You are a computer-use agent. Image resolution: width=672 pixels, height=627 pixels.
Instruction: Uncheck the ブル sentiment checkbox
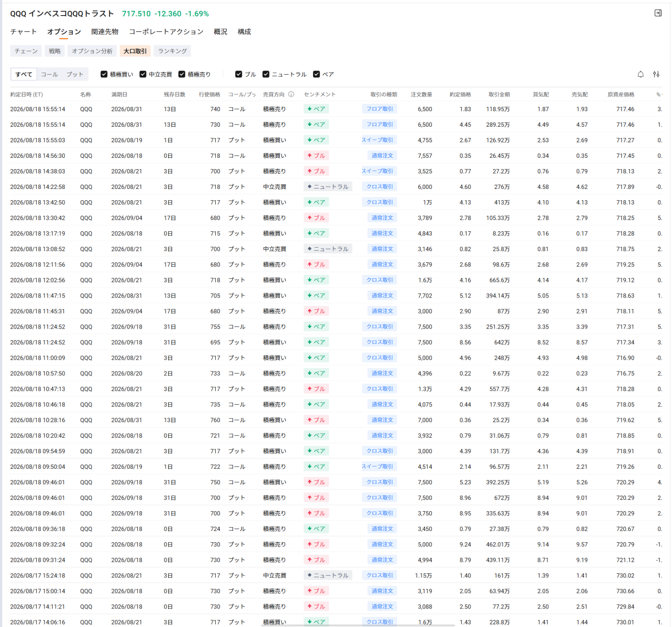pos(239,74)
